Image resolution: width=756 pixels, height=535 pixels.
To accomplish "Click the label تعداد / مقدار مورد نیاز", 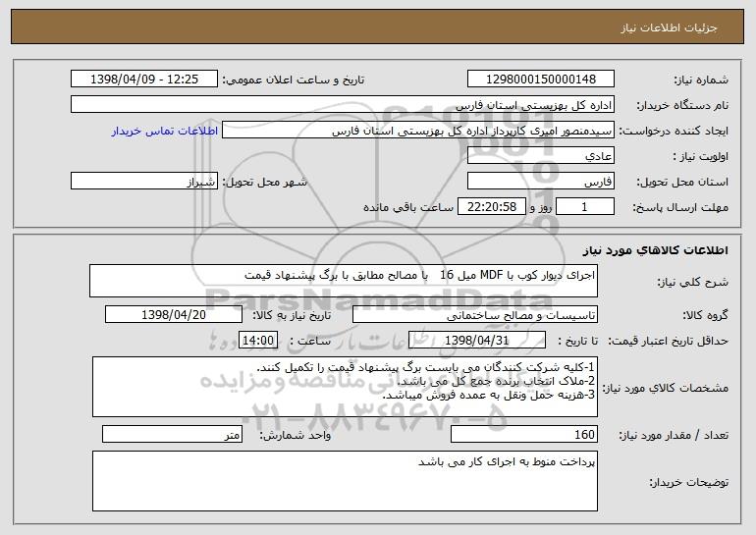I will click(674, 435).
